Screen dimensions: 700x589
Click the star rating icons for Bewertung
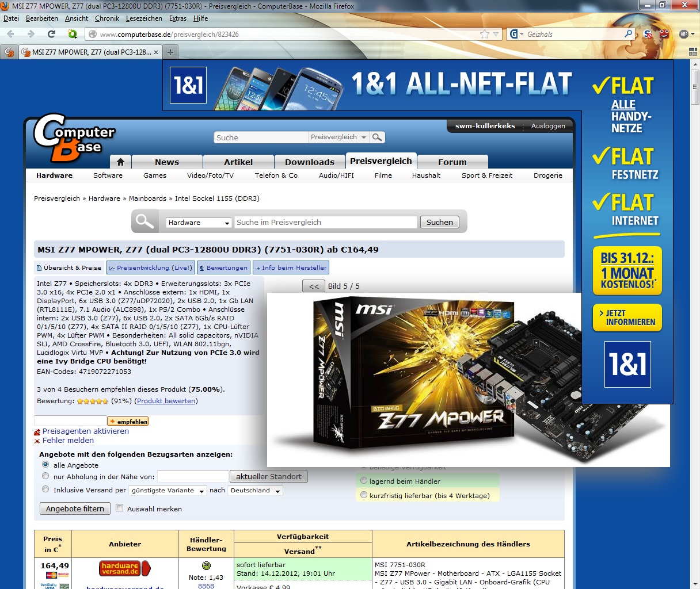click(x=93, y=401)
